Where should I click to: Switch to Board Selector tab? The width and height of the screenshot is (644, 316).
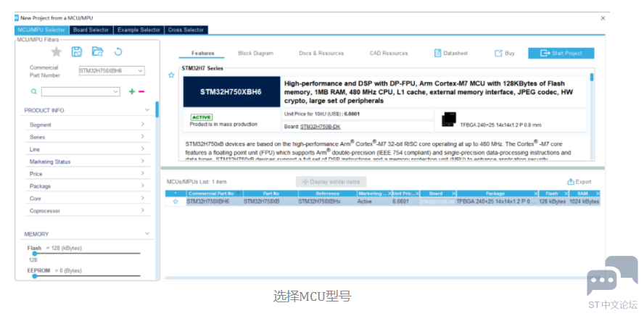[91, 30]
